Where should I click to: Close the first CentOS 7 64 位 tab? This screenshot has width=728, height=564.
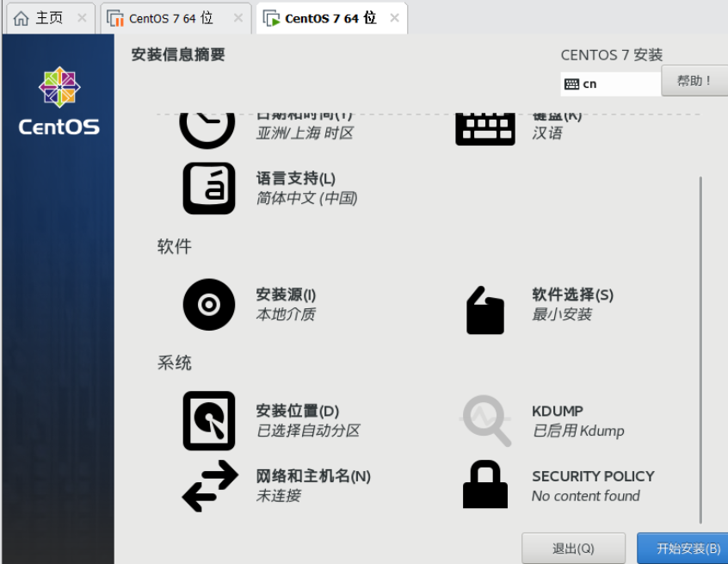pyautogui.click(x=238, y=18)
